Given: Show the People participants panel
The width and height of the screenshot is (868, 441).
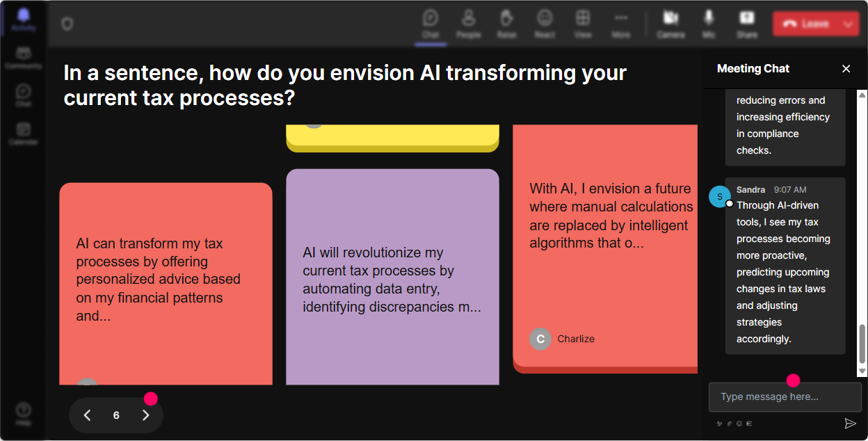Looking at the screenshot, I should [469, 24].
